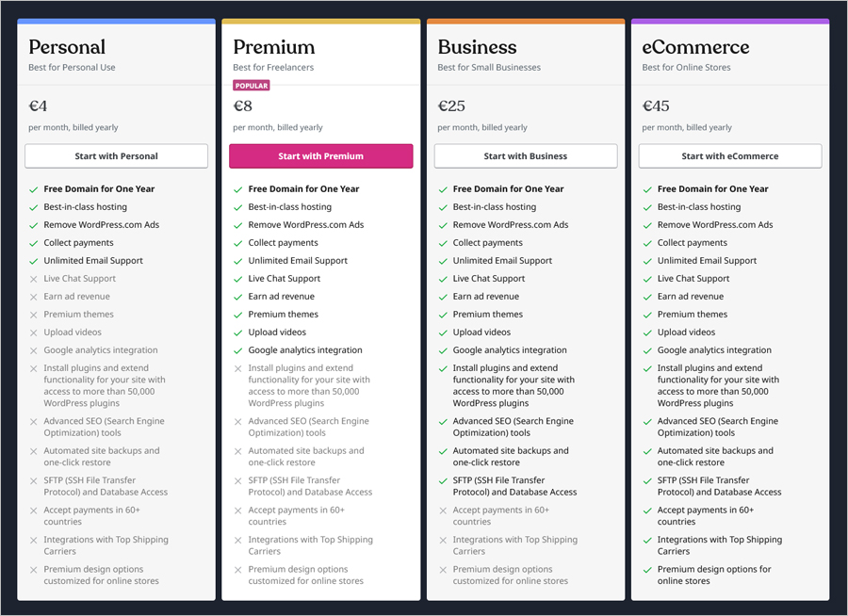Viewport: 848px width, 616px height.
Task: Choose Start with eCommerce button
Action: (x=729, y=156)
